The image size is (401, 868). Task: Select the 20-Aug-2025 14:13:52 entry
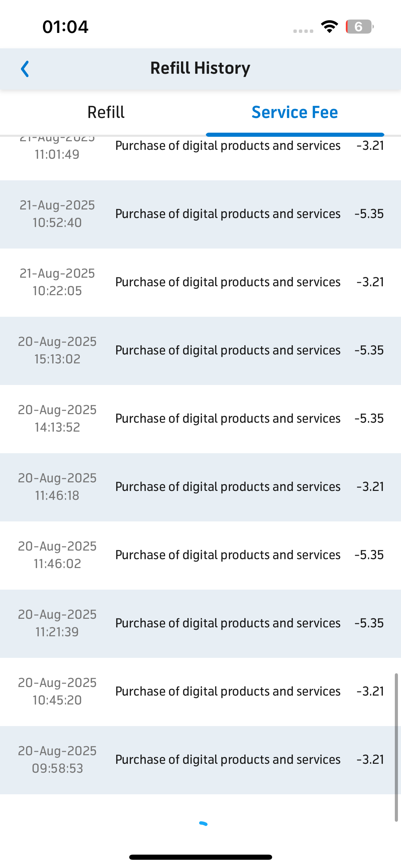pyautogui.click(x=200, y=419)
